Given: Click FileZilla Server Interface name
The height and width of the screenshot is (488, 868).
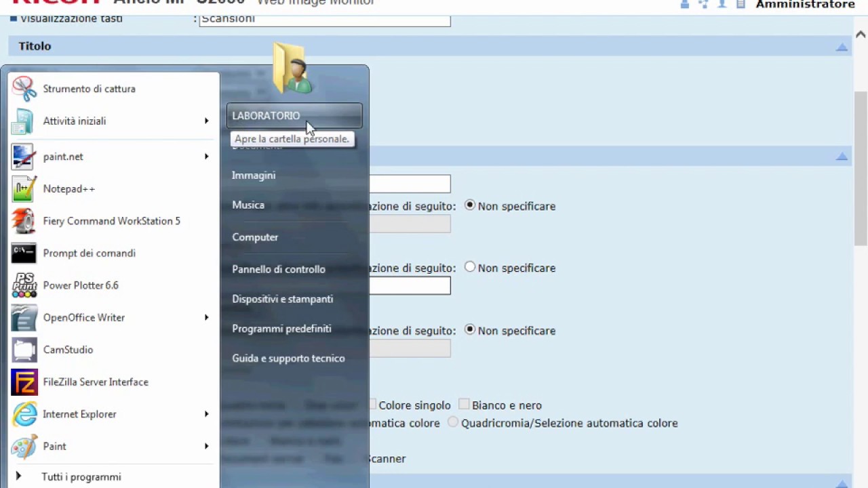Looking at the screenshot, I should pos(96,382).
